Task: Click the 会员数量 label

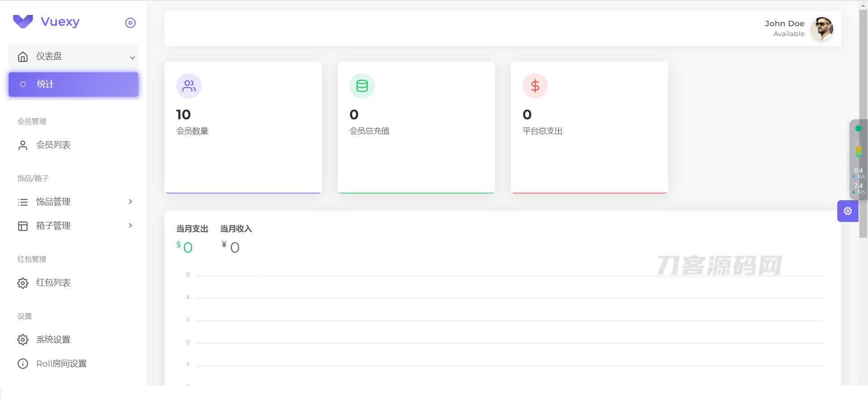Action: 192,131
